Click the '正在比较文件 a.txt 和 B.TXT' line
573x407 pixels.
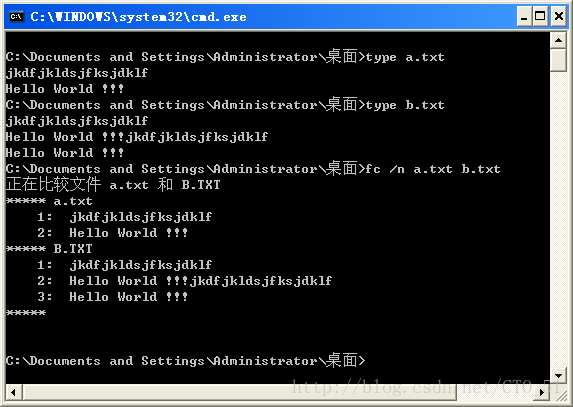pos(113,185)
